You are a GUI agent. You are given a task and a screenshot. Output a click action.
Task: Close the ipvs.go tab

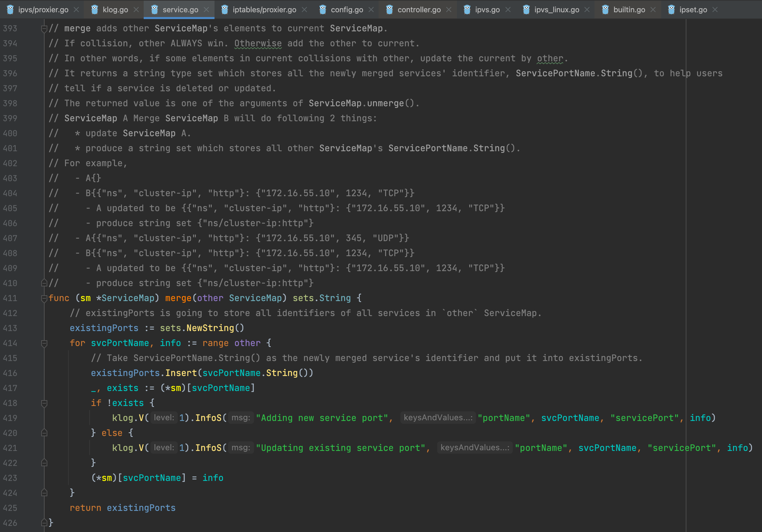pyautogui.click(x=508, y=10)
